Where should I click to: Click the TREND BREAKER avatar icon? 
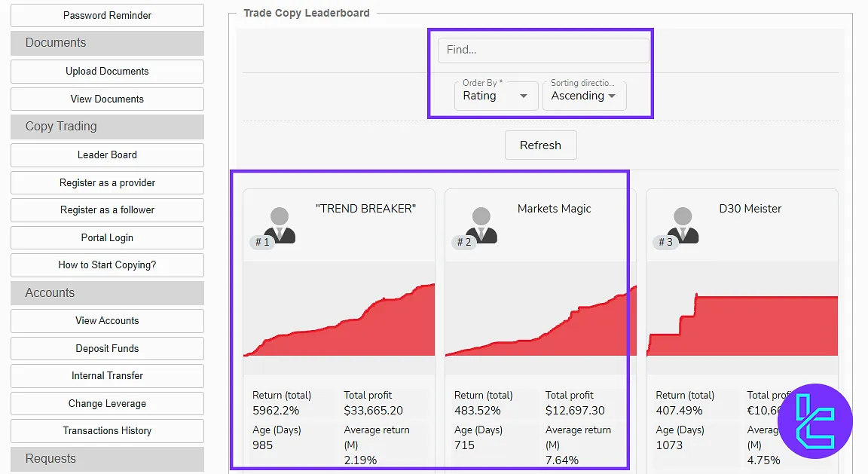(x=280, y=225)
